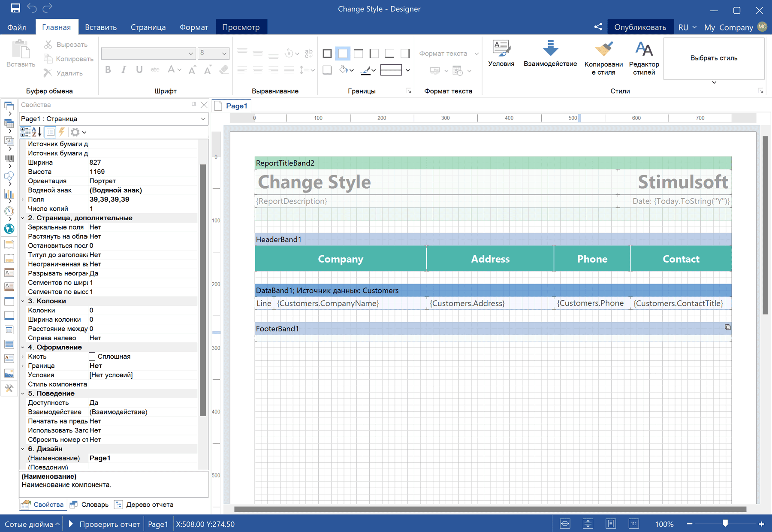The width and height of the screenshot is (772, 532).
Task: Open toolbox settings wrench icon
Action: pos(9,389)
